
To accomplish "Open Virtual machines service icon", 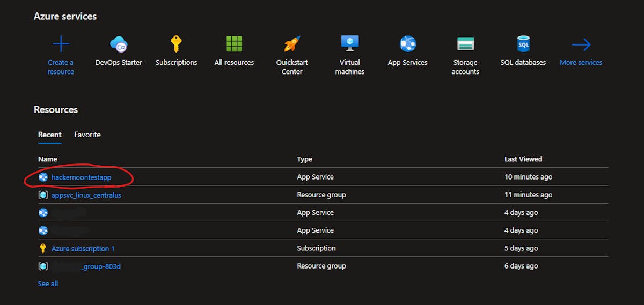I will pos(350,43).
